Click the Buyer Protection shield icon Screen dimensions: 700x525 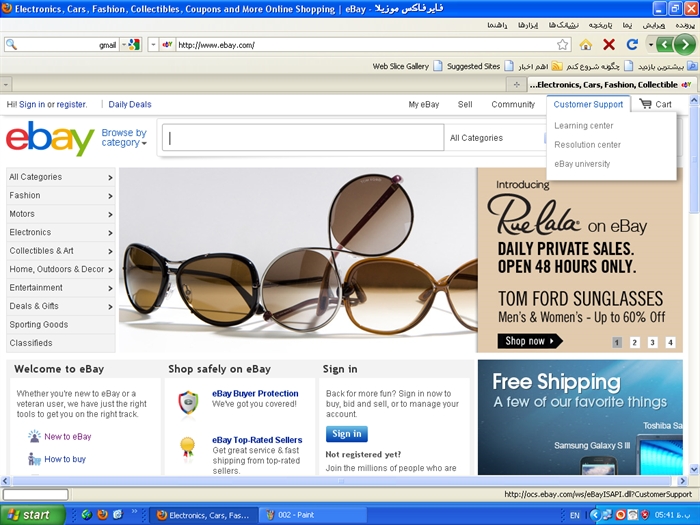tap(188, 402)
